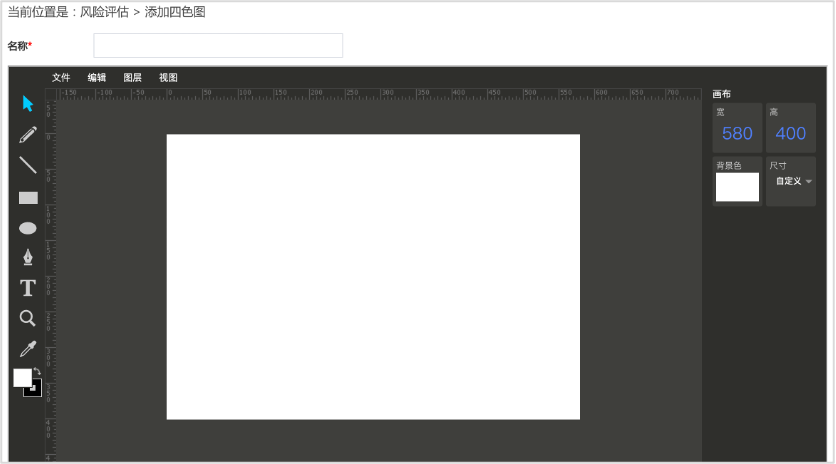The image size is (836, 464).
Task: Swap fill and stroke colors
Action: coord(37,371)
